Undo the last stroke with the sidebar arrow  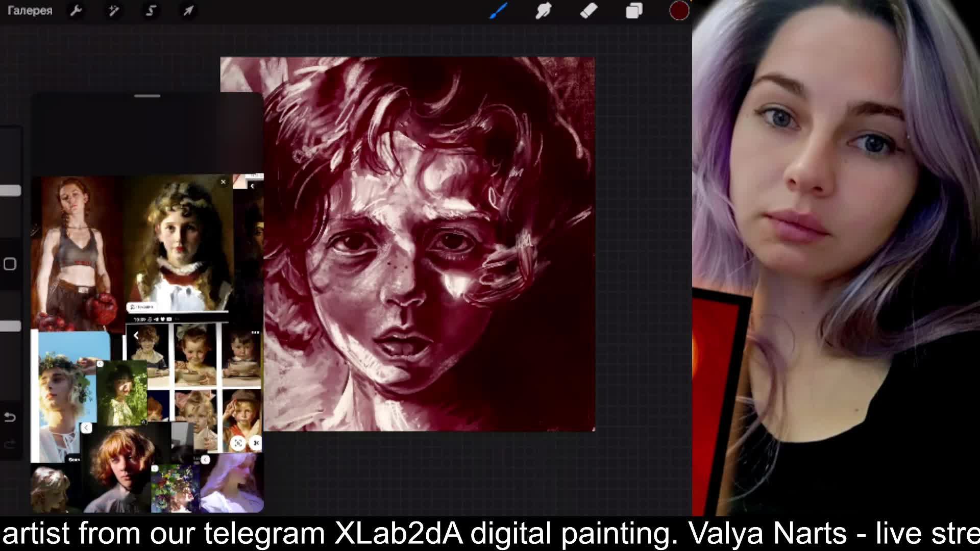tap(10, 417)
